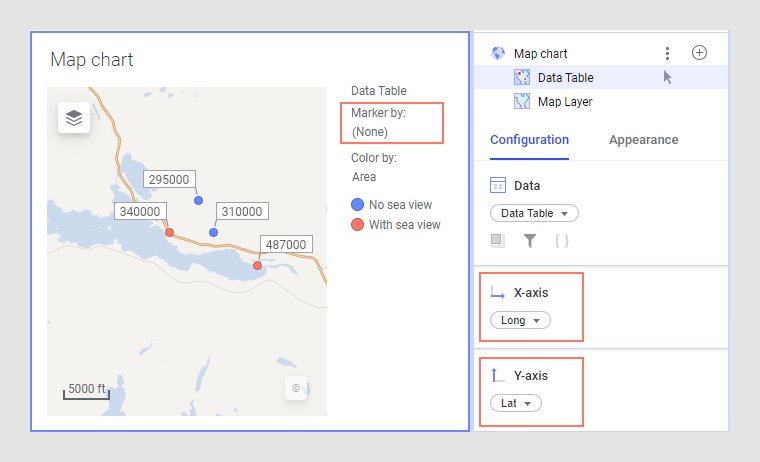760x462 pixels.
Task: Add a new layer with plus icon
Action: click(699, 53)
